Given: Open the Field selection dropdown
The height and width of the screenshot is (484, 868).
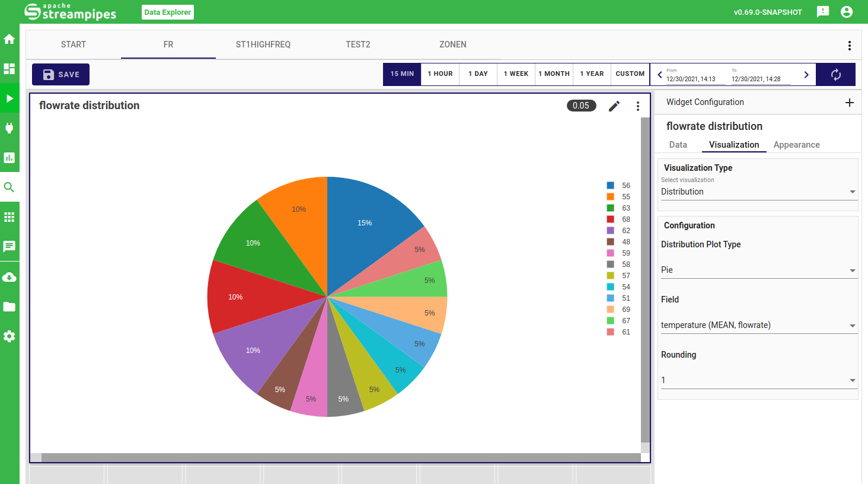Looking at the screenshot, I should click(758, 325).
